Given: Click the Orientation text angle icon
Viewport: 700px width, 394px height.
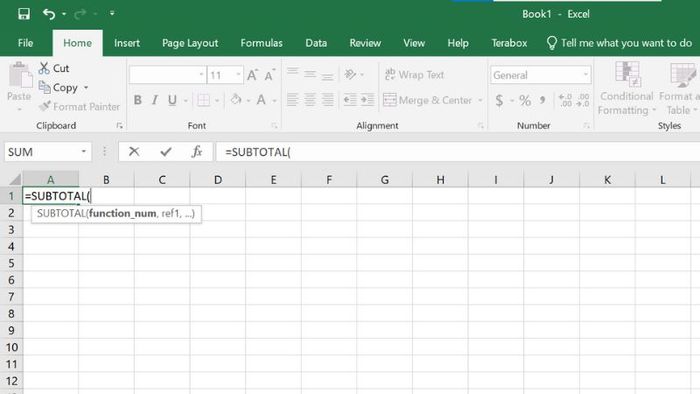Looking at the screenshot, I should (350, 74).
